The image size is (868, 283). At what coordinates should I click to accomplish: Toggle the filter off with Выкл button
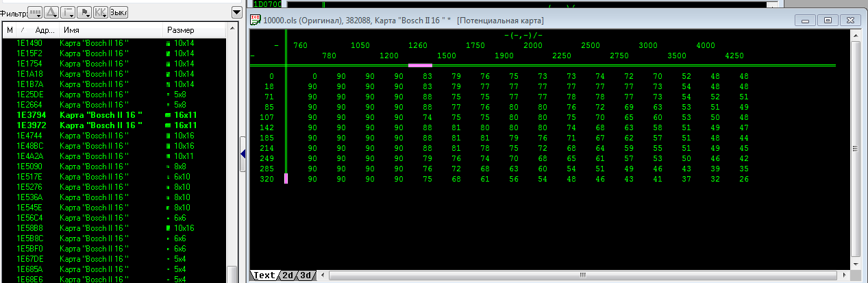[x=119, y=13]
